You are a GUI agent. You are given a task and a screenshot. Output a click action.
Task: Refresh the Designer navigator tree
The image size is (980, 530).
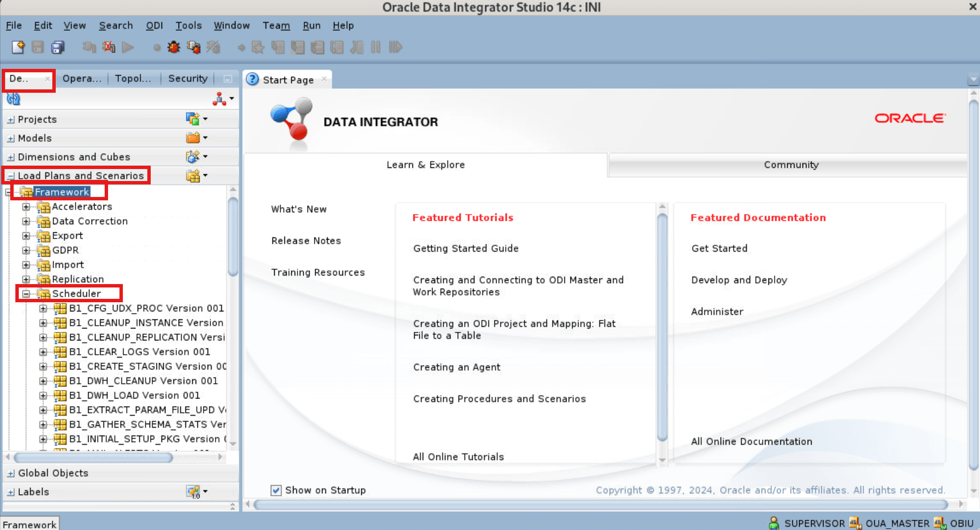click(x=13, y=98)
